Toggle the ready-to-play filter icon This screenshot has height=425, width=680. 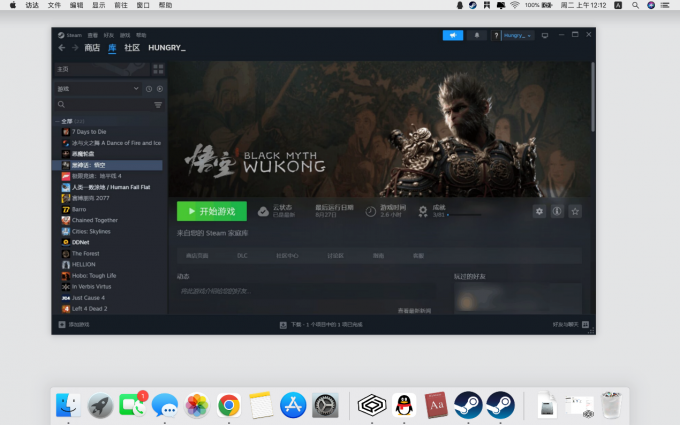point(160,89)
